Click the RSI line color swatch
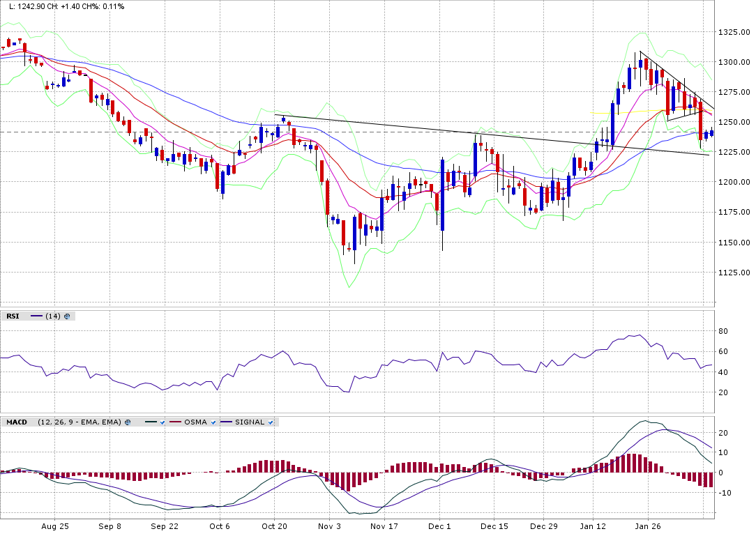 [x=36, y=316]
